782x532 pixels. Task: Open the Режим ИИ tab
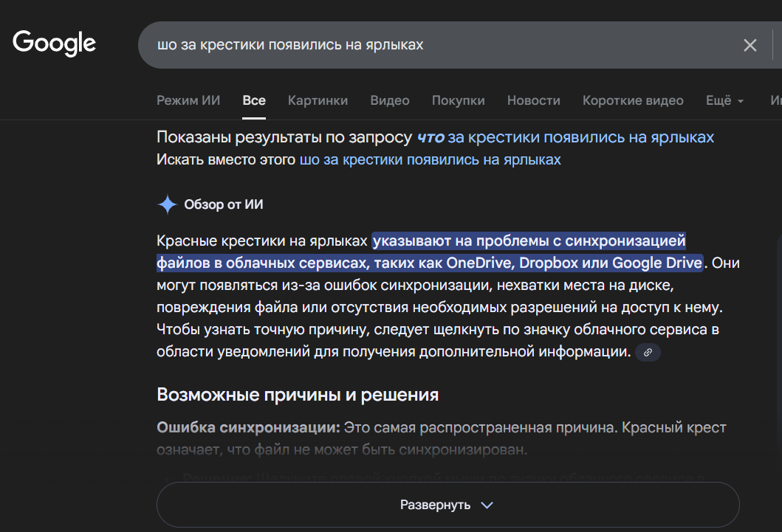pyautogui.click(x=188, y=100)
